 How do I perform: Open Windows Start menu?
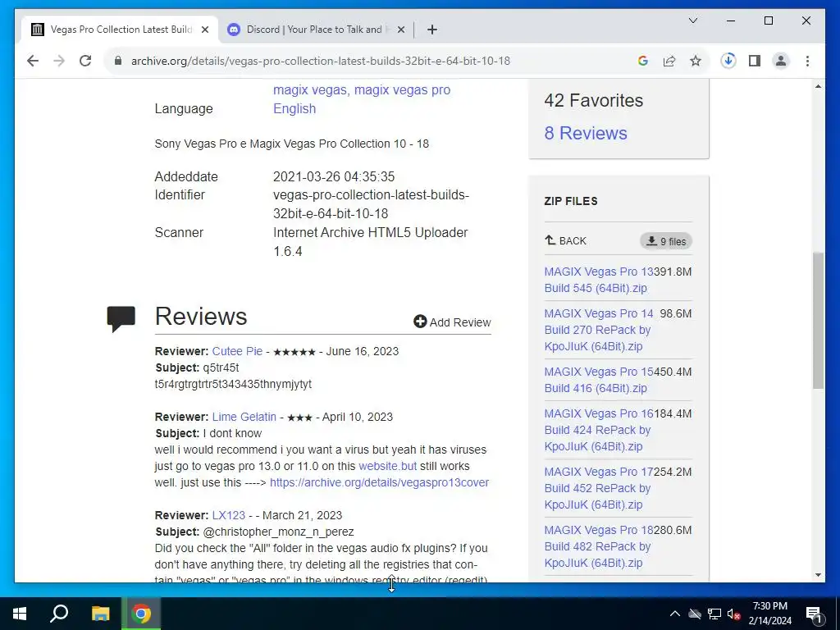click(20, 614)
